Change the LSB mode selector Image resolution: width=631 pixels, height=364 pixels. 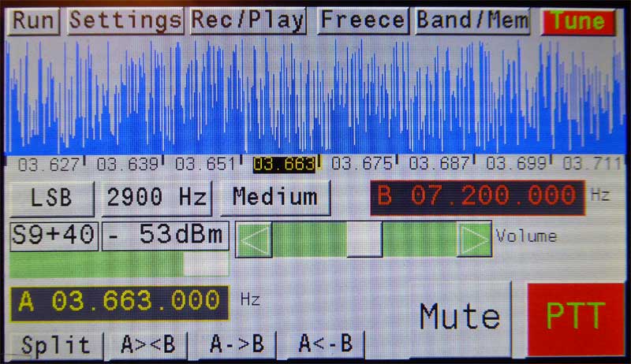pos(51,199)
